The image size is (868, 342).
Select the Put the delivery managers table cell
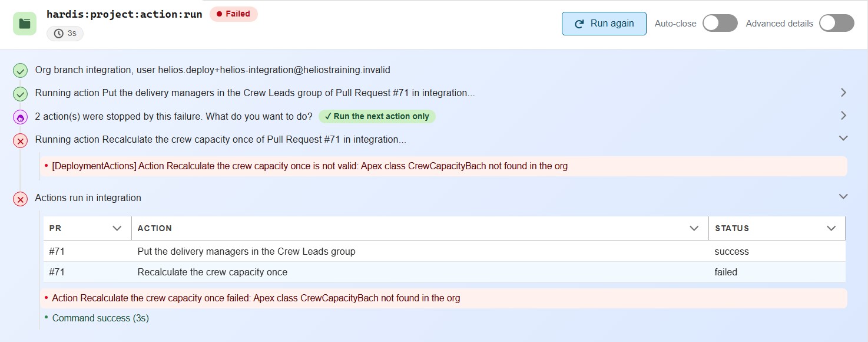420,251
